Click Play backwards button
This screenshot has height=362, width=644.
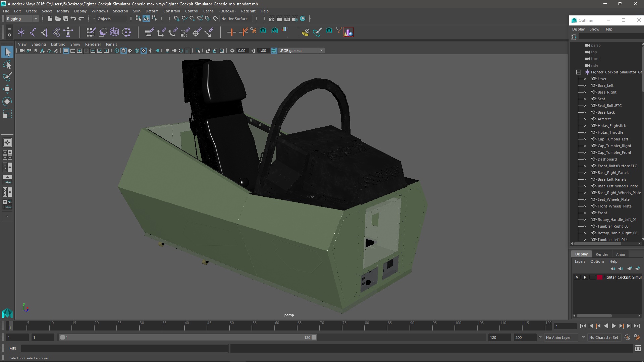(x=606, y=326)
